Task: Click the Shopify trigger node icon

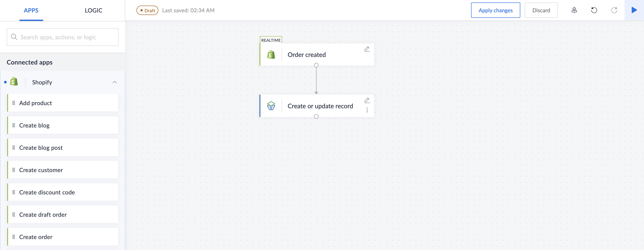Action: pyautogui.click(x=271, y=54)
